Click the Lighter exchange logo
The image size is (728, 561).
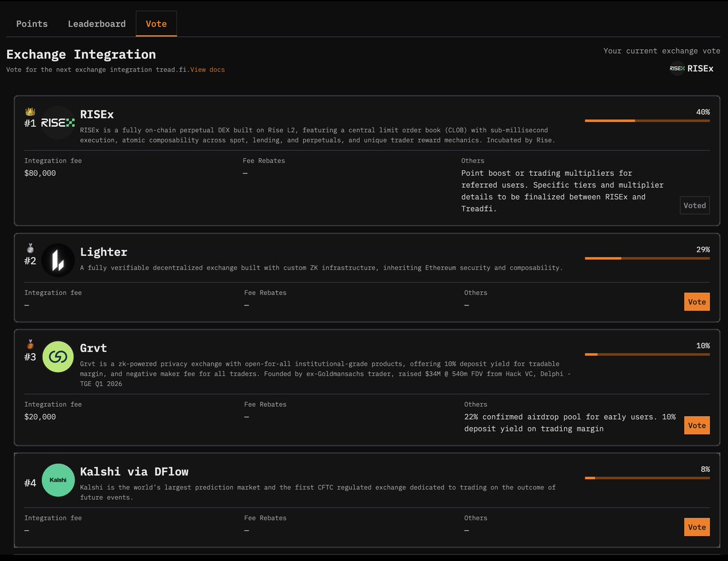tap(58, 260)
